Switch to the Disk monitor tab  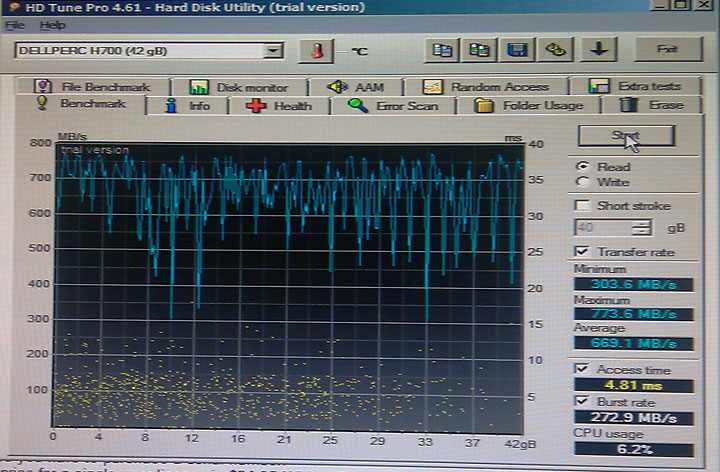tap(239, 87)
